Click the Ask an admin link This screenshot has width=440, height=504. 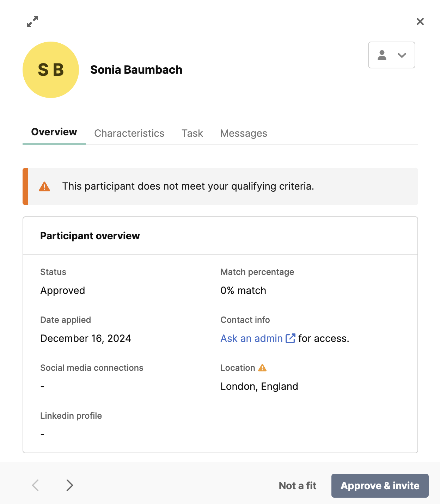pyautogui.click(x=251, y=338)
